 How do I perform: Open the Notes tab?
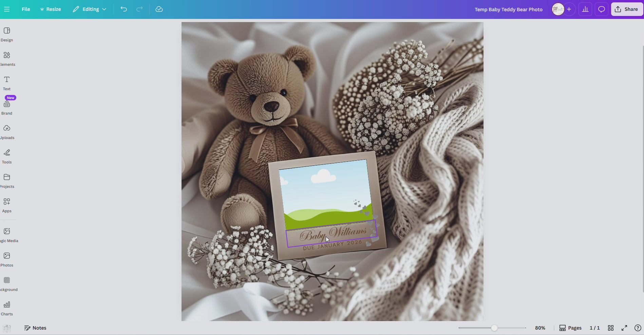coord(35,328)
